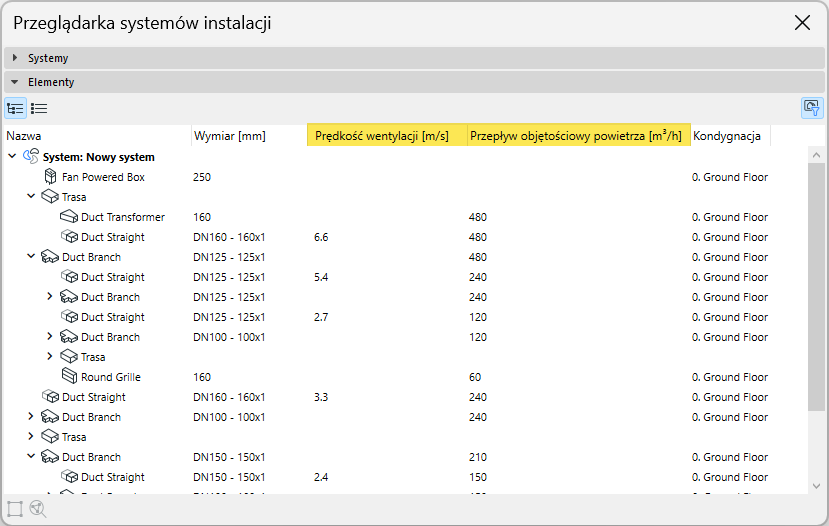The width and height of the screenshot is (829, 526).
Task: Click the 250 dimension of Fan Powered Box
Action: [x=202, y=177]
